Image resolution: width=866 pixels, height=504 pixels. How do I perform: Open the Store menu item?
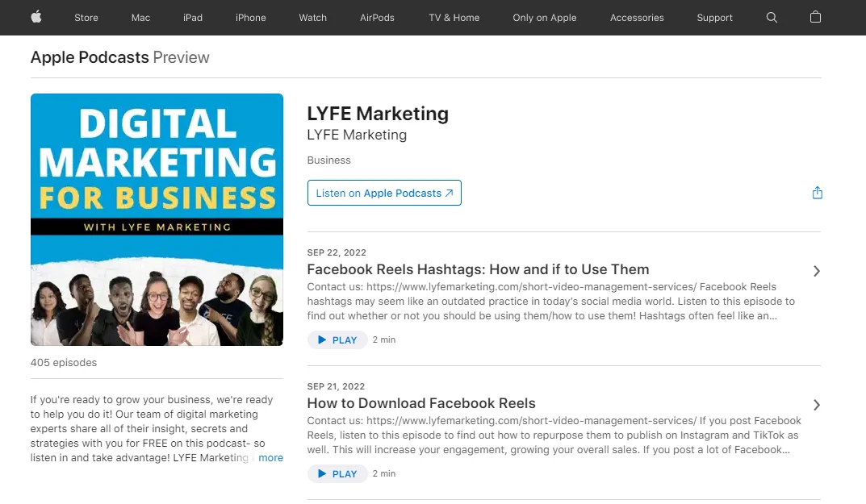(86, 17)
